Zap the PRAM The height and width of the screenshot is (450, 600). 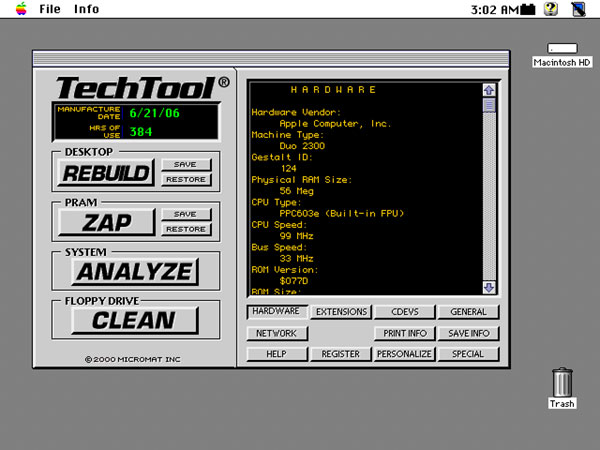tap(106, 222)
